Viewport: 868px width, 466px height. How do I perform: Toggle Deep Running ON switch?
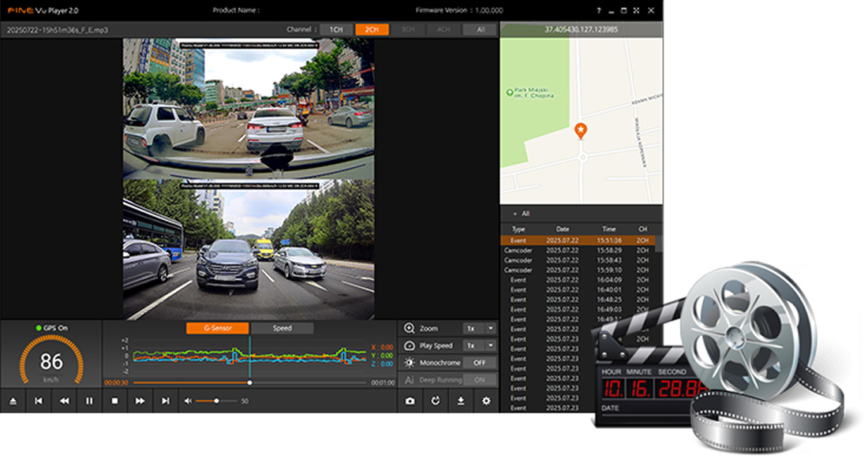[x=479, y=379]
